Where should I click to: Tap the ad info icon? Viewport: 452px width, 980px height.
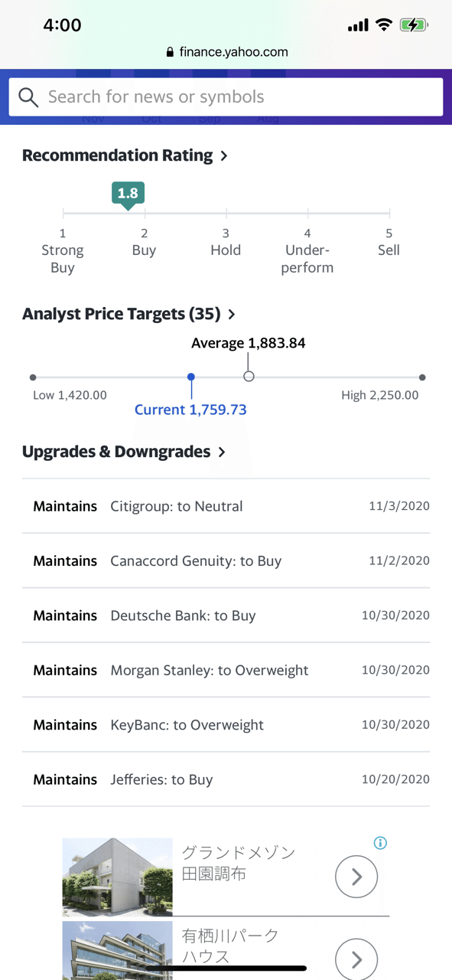coord(380,843)
